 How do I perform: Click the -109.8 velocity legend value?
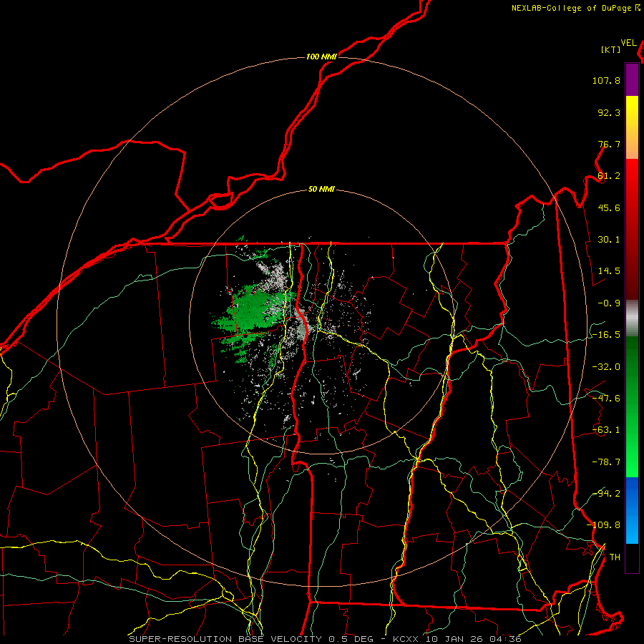603,525
